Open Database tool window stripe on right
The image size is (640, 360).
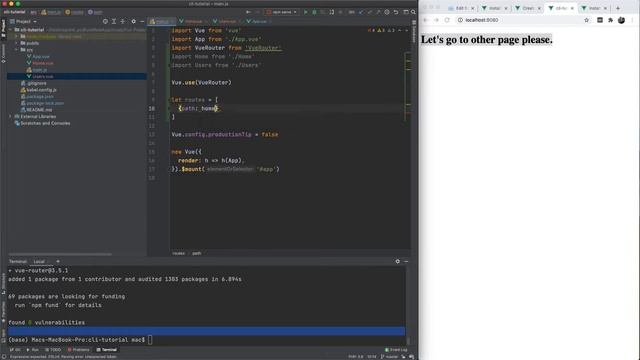[x=414, y=31]
